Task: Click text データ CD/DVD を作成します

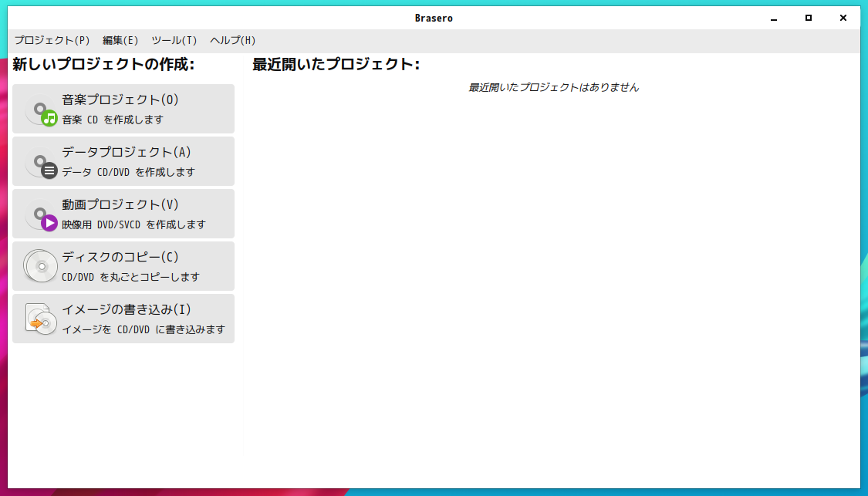Action: (x=128, y=172)
